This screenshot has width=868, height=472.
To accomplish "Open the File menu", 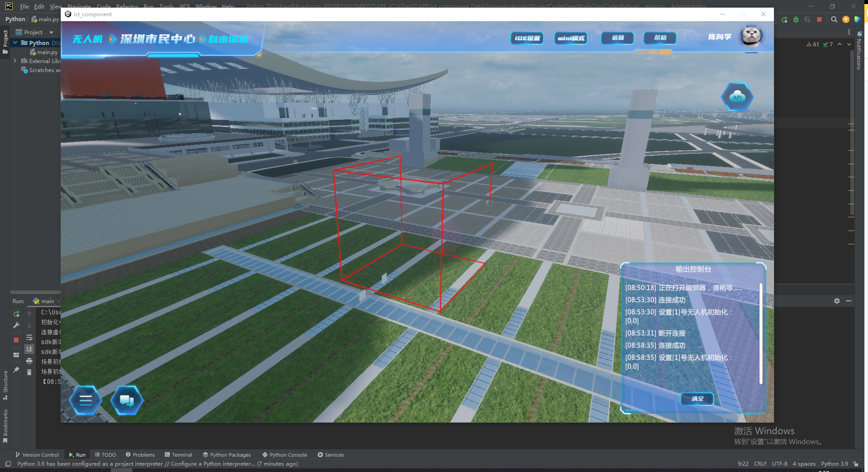I will click(24, 6).
